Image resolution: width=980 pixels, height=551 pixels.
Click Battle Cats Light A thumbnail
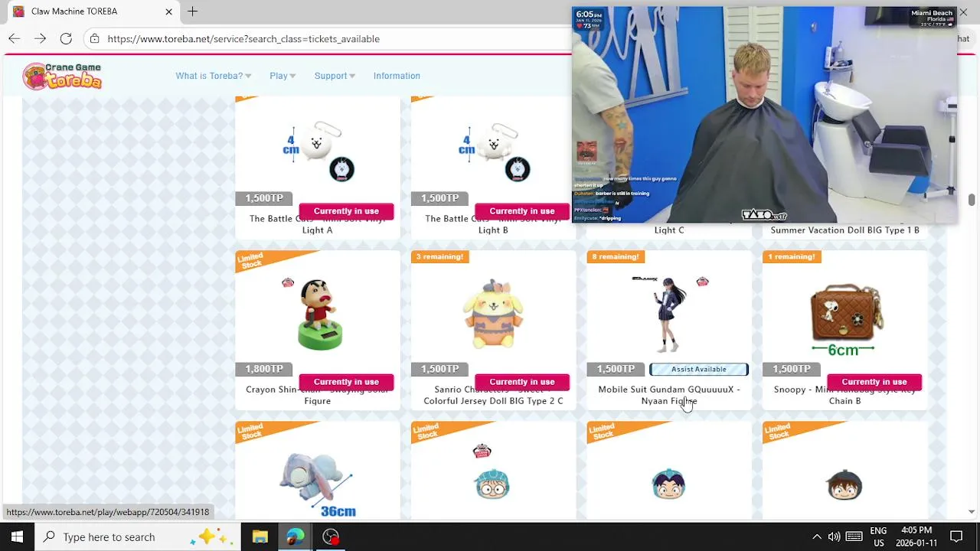tap(318, 150)
